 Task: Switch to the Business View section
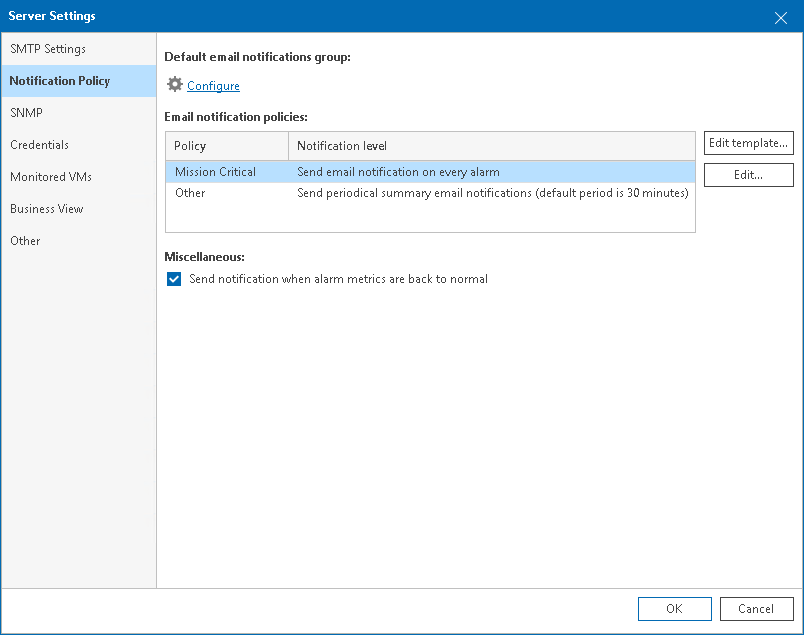click(47, 209)
